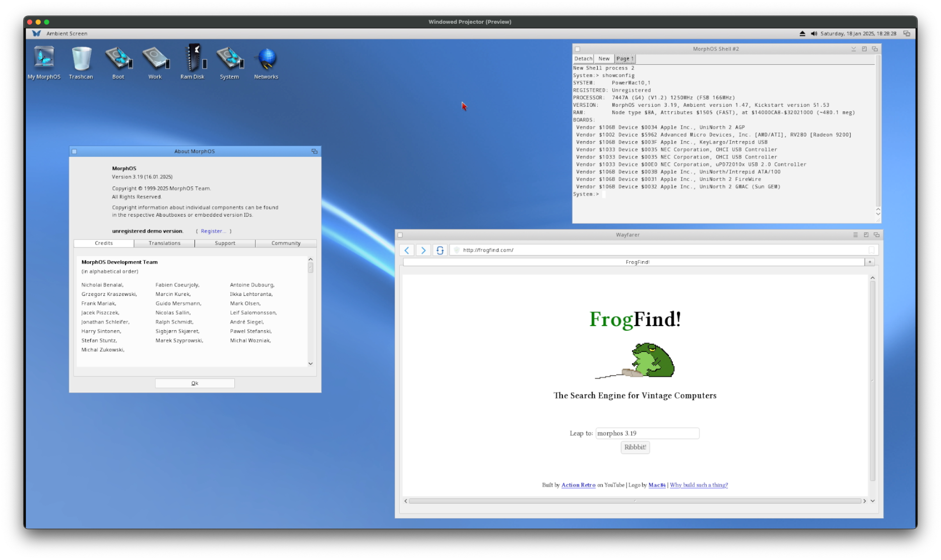Click the Ambient Screen title
Viewport: 941px width, 560px height.
[x=67, y=33]
